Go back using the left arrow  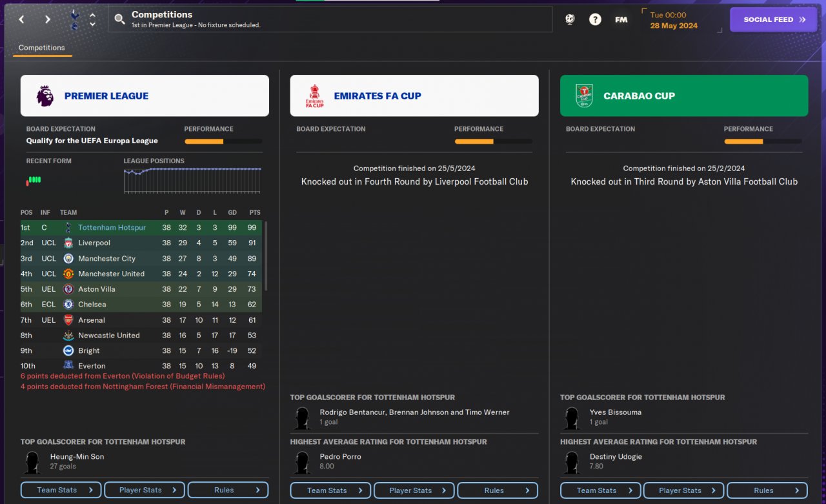coord(21,19)
